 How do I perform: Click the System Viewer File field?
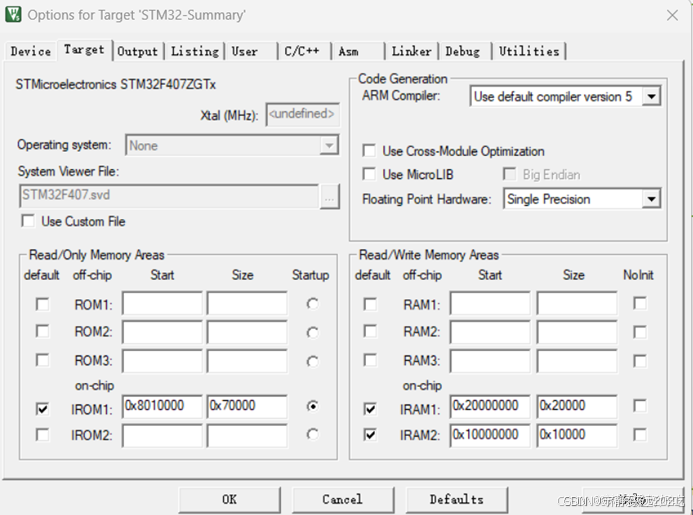pyautogui.click(x=169, y=196)
